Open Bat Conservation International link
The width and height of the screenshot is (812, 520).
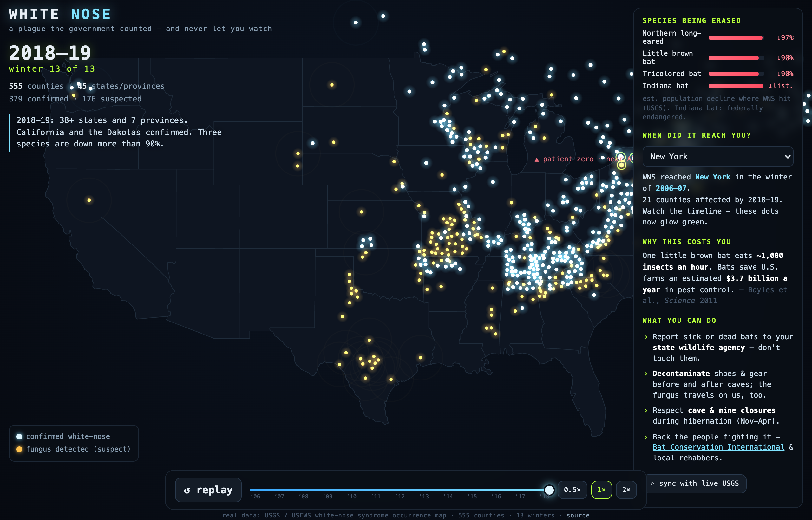click(718, 447)
